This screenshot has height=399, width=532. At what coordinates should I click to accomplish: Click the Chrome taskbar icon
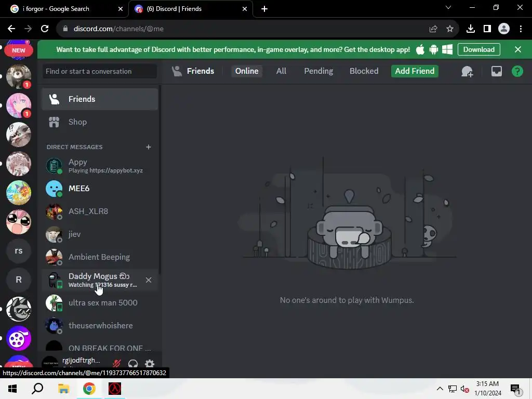click(89, 389)
